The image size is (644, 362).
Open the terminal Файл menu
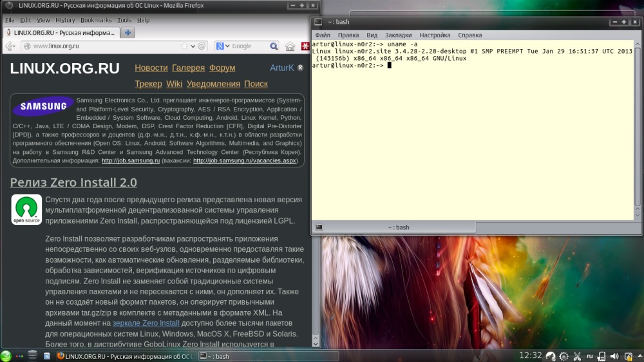[323, 35]
